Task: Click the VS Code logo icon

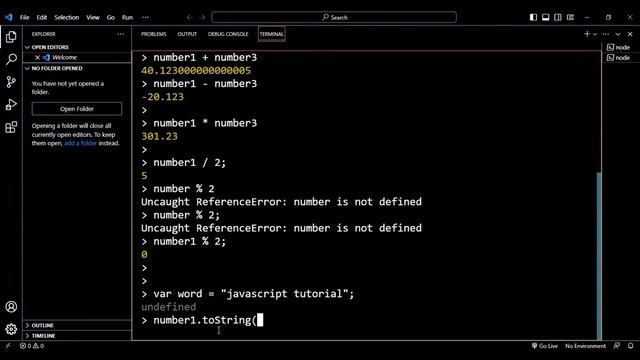Action: pyautogui.click(x=9, y=17)
